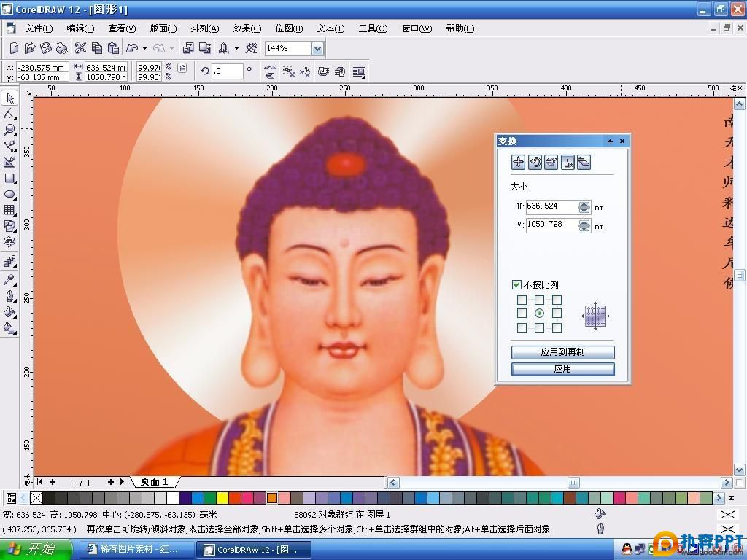This screenshot has height=560, width=747.
Task: Save the document with the floppy icon
Action: point(46,48)
